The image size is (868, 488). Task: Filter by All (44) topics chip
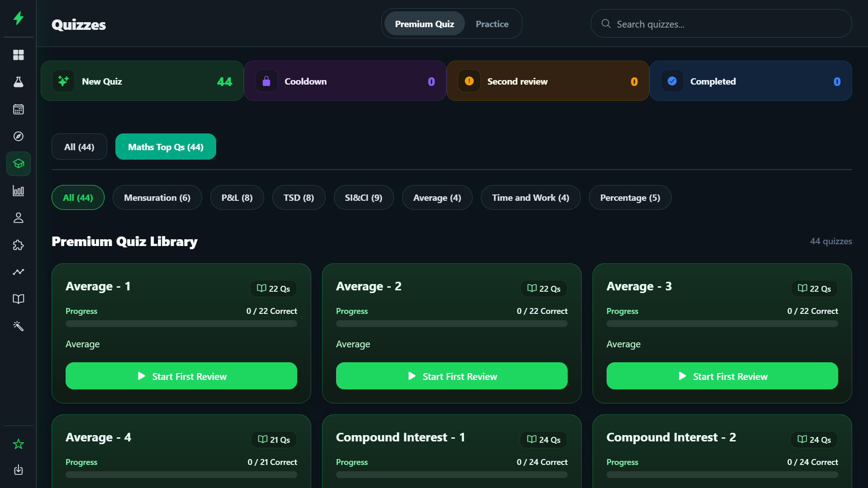point(78,198)
